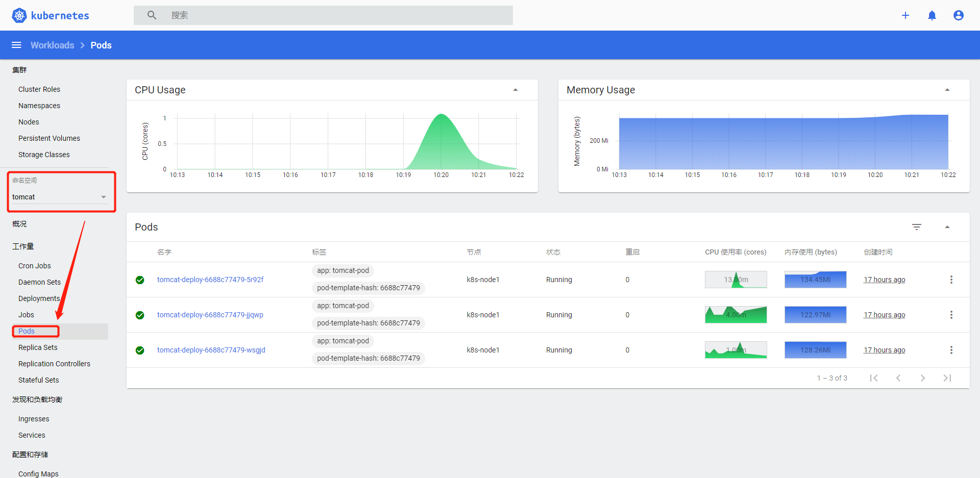Open the user profile icon
980x478 pixels.
[959, 15]
